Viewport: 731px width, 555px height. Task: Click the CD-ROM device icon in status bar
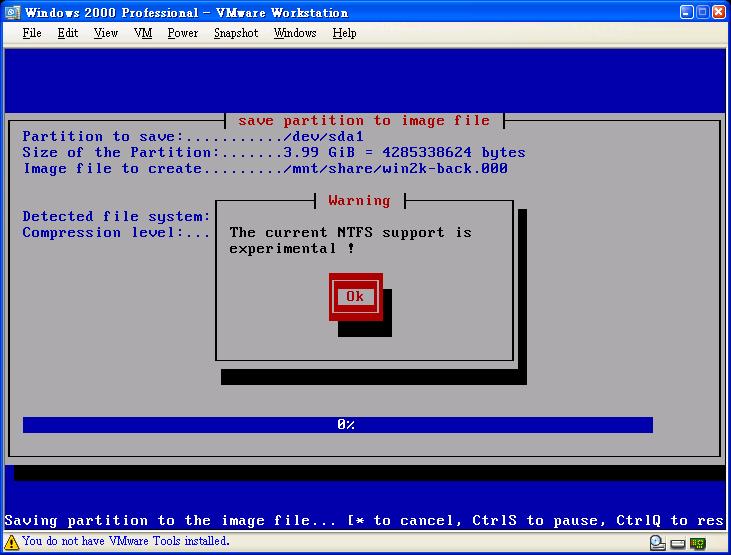tap(657, 543)
